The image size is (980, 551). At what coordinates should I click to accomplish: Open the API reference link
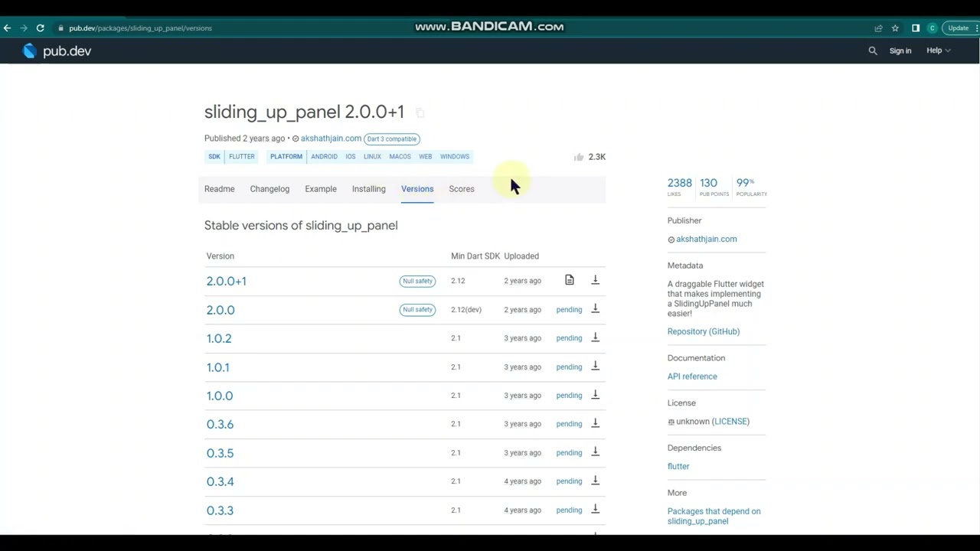click(x=692, y=377)
